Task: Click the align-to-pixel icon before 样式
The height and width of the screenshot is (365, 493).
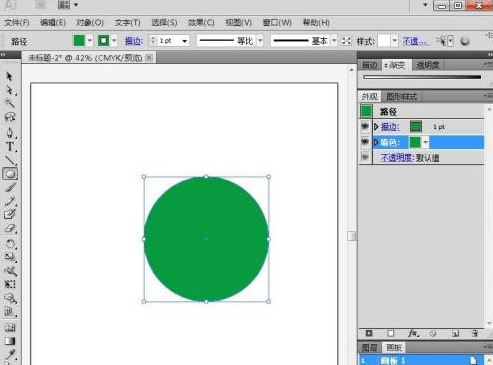Action: click(347, 41)
